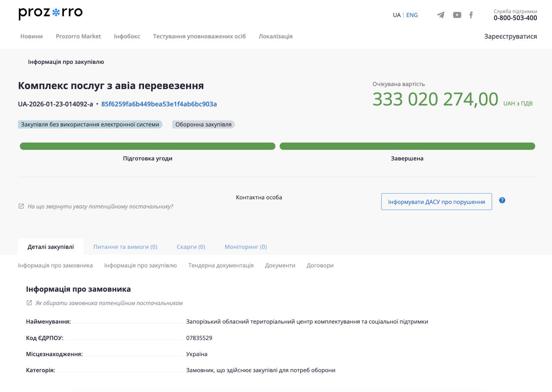Click external link icon beside choosing customer hint
The width and height of the screenshot is (552, 392).
(x=29, y=303)
